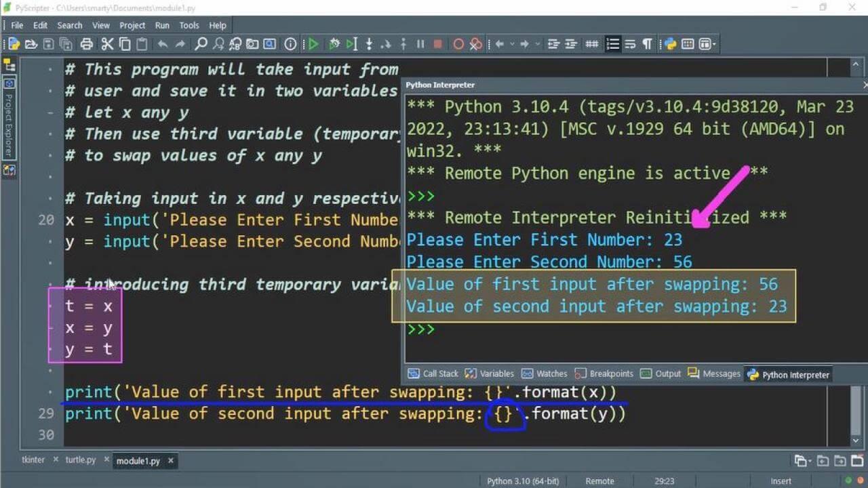This screenshot has width=868, height=488.
Task: Switch to the Messages panel
Action: point(719,373)
